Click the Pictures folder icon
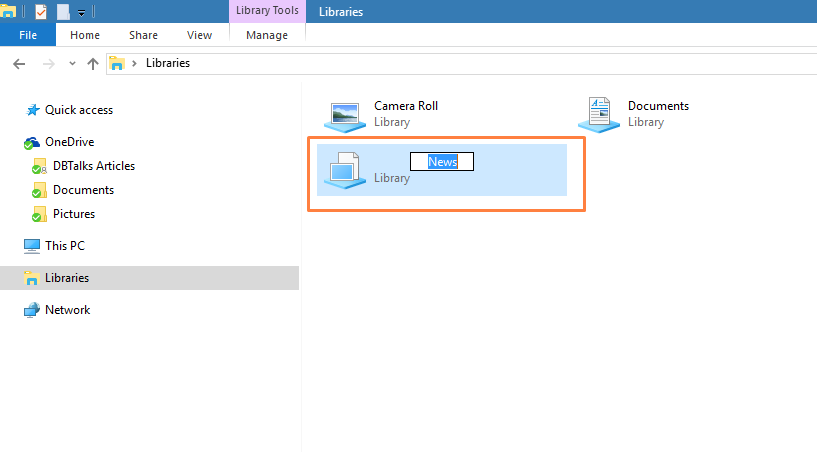 39,214
